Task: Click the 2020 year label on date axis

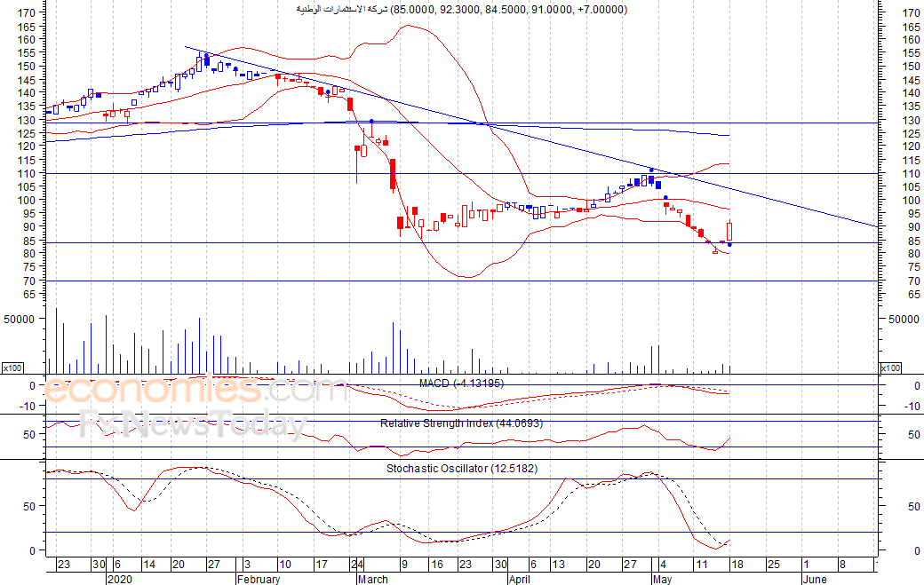Action: coord(120,579)
